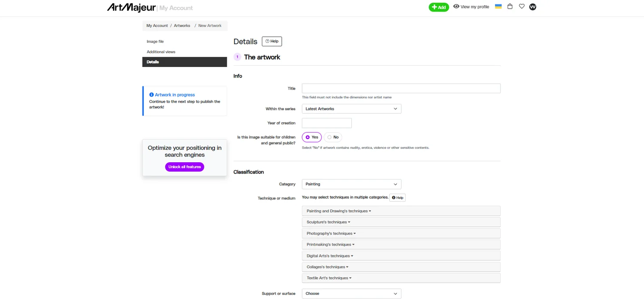Expand Photography's techniques

401,233
